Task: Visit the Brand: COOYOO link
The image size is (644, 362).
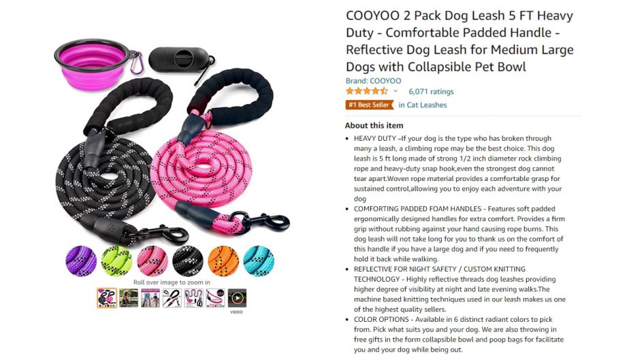Action: point(373,81)
